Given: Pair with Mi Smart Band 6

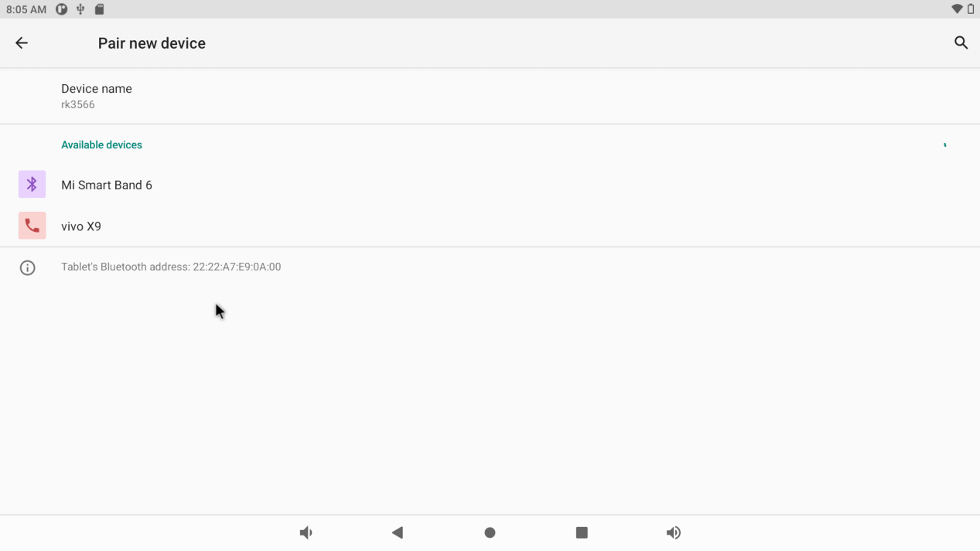Looking at the screenshot, I should coord(107,185).
